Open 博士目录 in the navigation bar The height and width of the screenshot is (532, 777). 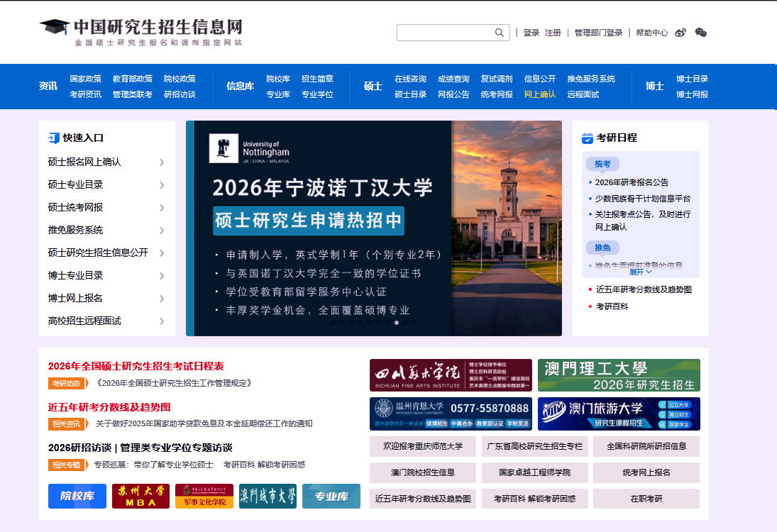point(692,79)
